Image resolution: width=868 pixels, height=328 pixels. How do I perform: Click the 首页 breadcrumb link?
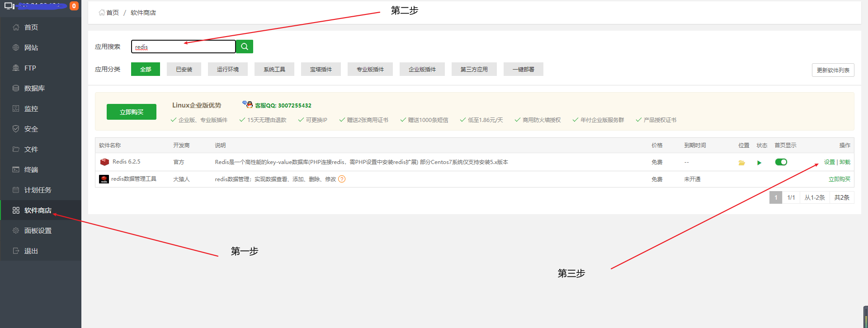click(109, 13)
